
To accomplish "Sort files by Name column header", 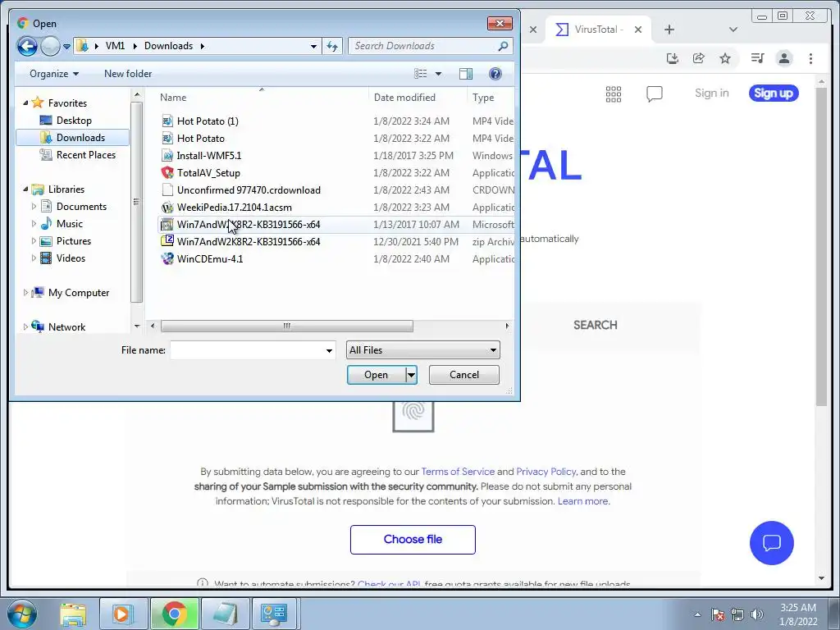I will 173,98.
